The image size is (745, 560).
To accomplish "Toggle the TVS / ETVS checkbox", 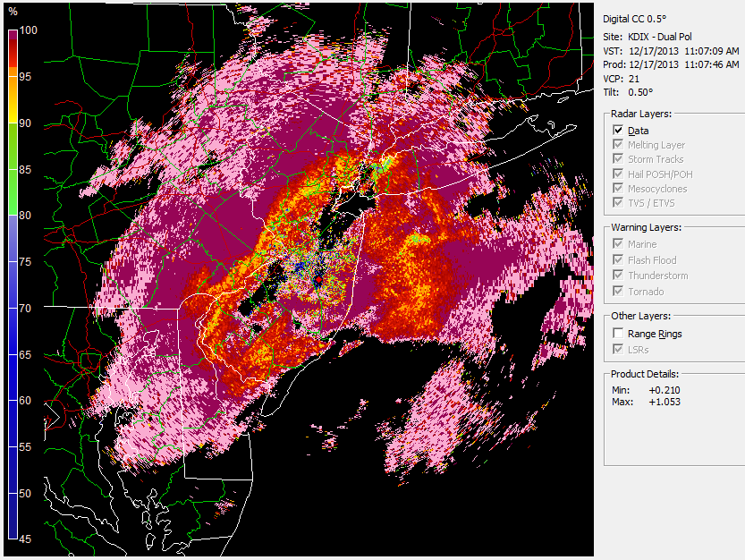I will click(x=618, y=202).
